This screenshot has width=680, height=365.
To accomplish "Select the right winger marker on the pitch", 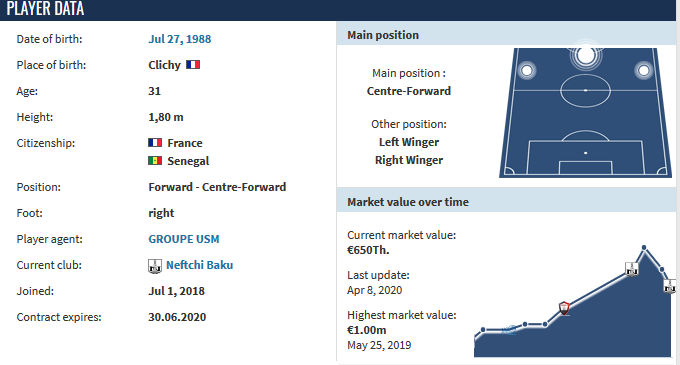I will 644,70.
